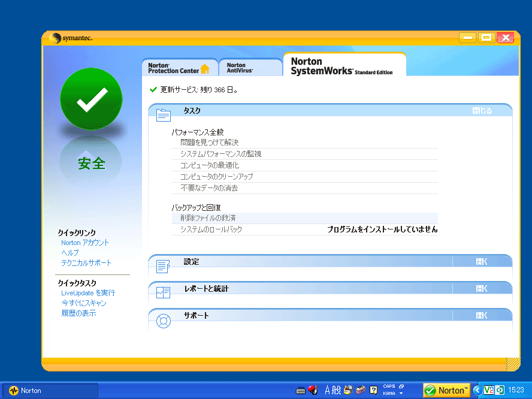
Task: Maximize the Norton SystemWorks window
Action: pos(486,38)
